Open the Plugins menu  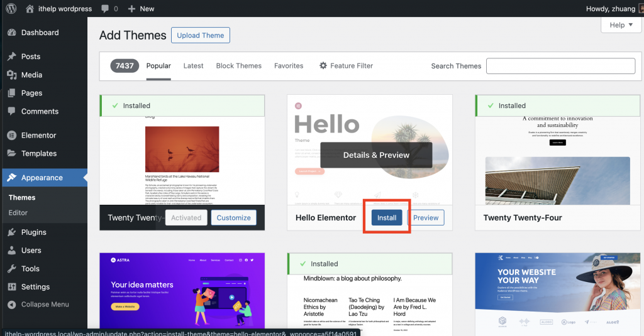point(43,232)
